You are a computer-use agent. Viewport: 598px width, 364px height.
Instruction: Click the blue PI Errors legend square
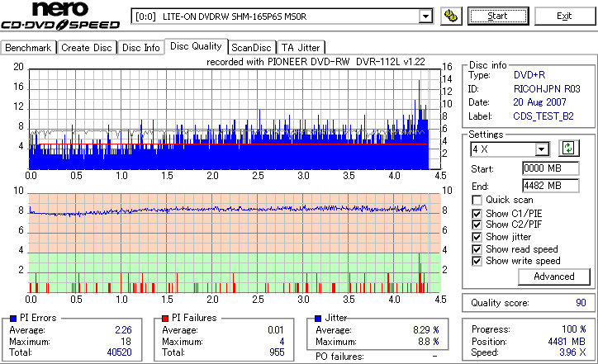[13, 319]
